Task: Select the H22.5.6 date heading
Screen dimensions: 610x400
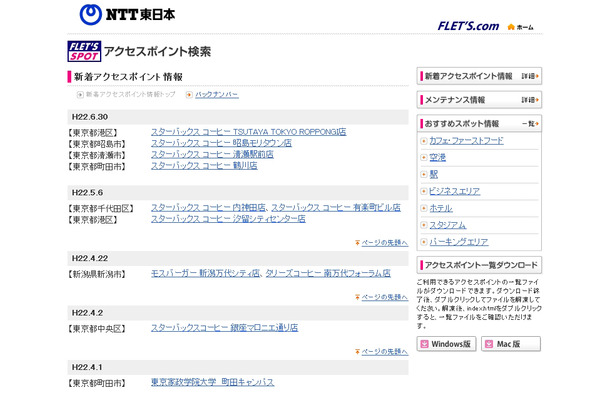Action: point(88,193)
